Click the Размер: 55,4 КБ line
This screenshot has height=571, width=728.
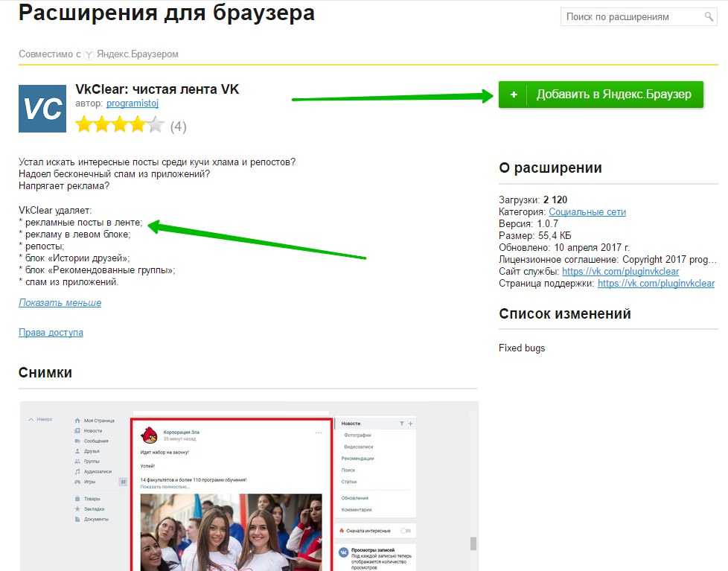(x=535, y=235)
